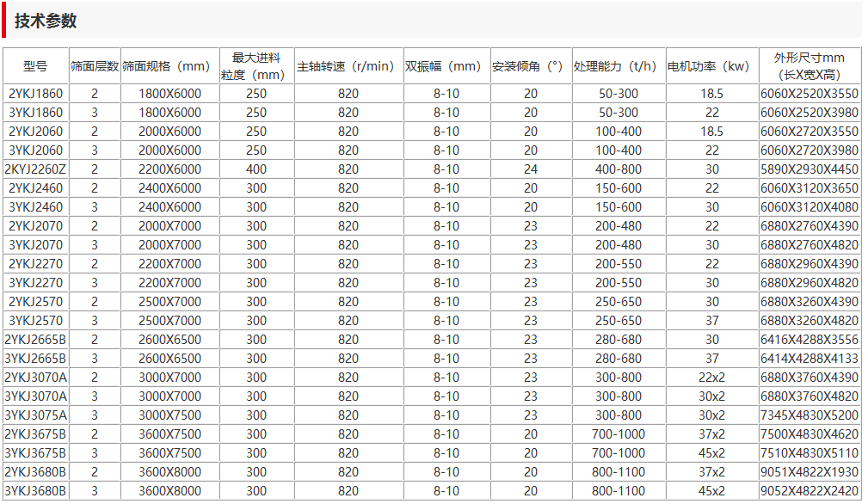Select model cell 2YKJ2570

(35, 302)
